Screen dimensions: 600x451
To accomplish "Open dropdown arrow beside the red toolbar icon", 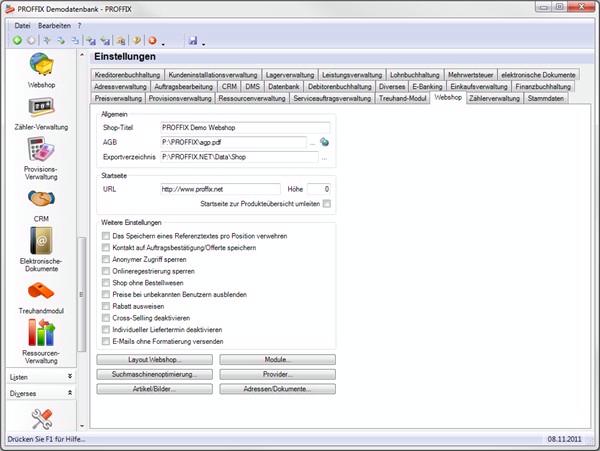I will [x=163, y=44].
